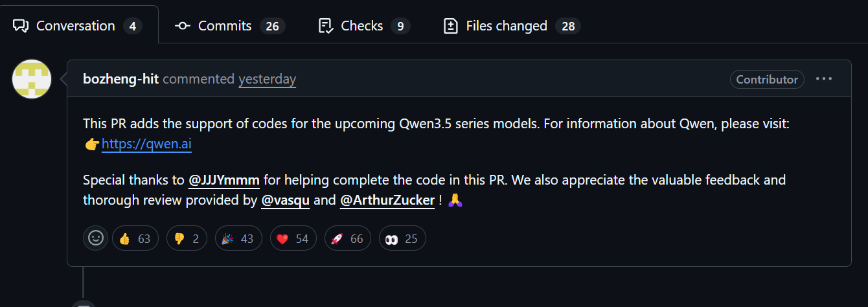The image size is (868, 307).
Task: Toggle the party popper hooray reaction
Action: 237,238
